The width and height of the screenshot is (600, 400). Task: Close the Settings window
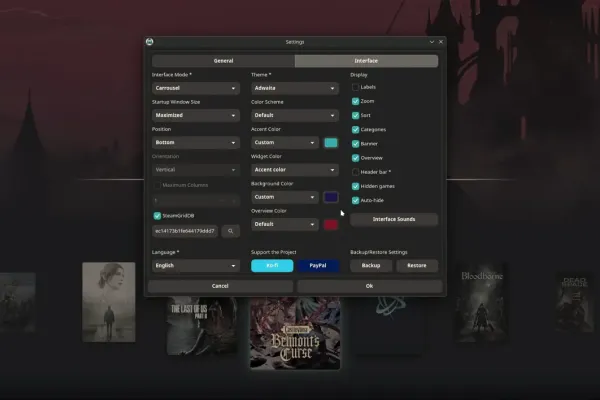pyautogui.click(x=441, y=42)
